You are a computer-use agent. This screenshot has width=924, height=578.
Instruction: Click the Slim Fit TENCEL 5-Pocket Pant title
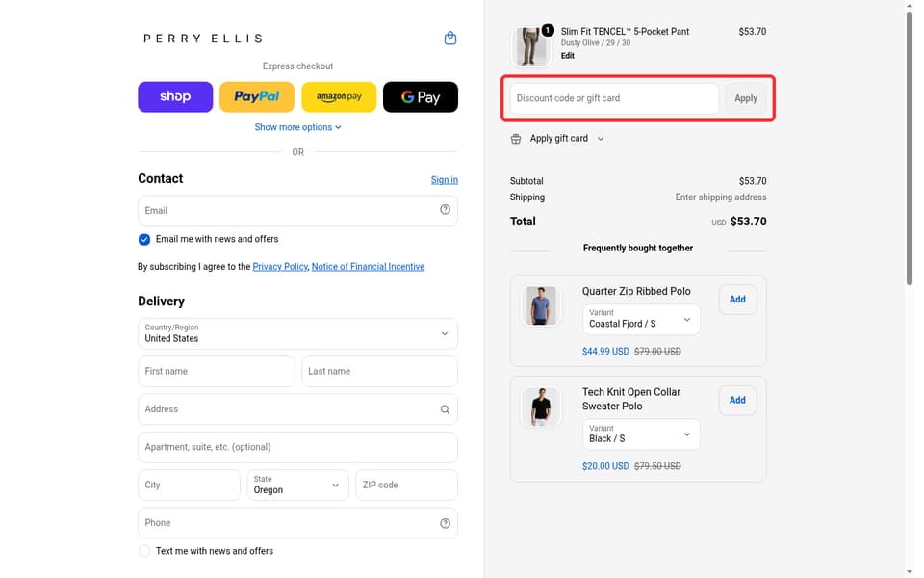[x=625, y=31]
